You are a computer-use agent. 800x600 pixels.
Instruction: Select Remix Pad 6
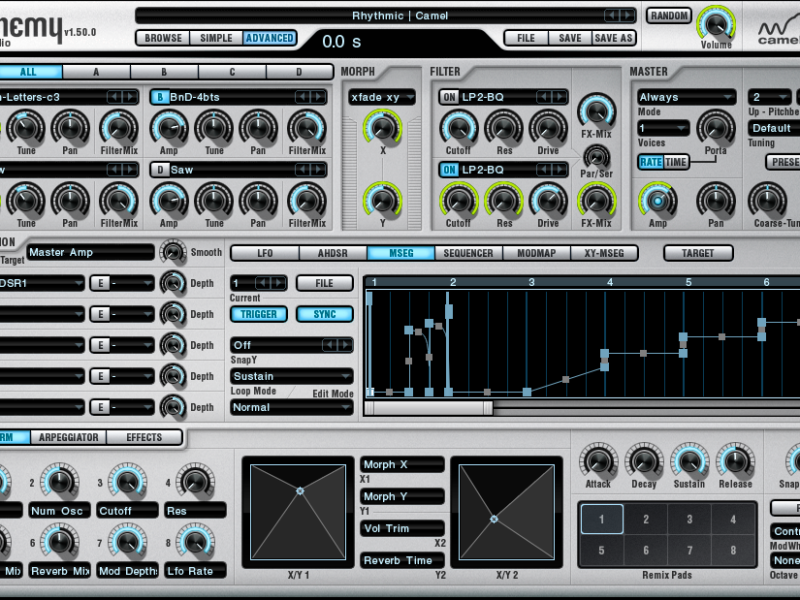646,550
